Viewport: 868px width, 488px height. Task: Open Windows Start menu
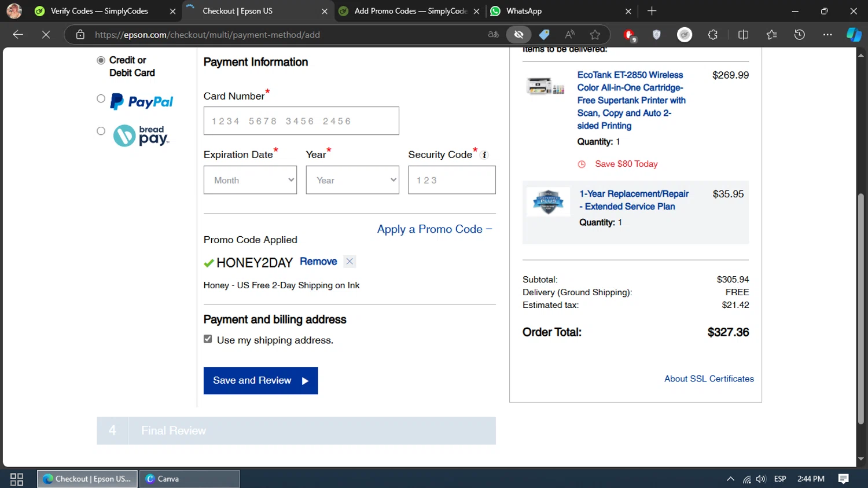pyautogui.click(x=17, y=479)
